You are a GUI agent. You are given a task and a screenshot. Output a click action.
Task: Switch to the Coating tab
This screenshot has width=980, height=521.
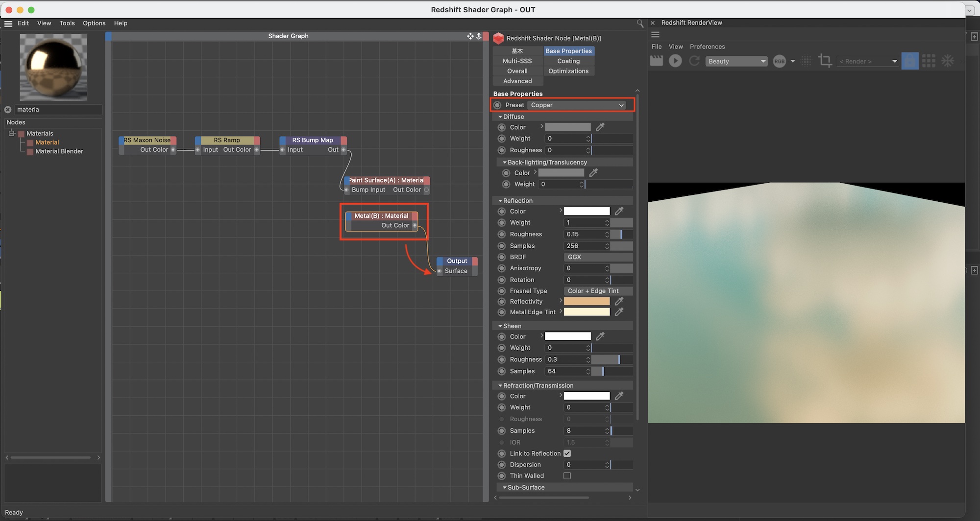tap(568, 61)
